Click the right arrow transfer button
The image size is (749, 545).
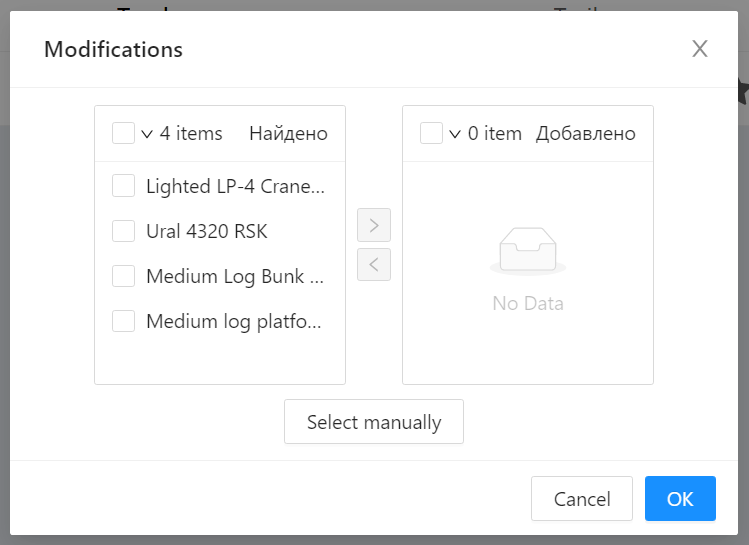pos(374,225)
